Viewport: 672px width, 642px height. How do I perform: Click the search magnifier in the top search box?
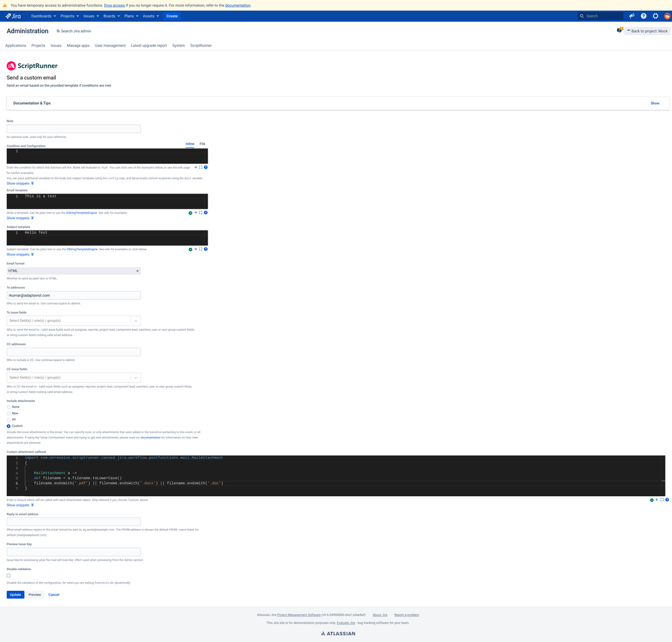coord(582,16)
